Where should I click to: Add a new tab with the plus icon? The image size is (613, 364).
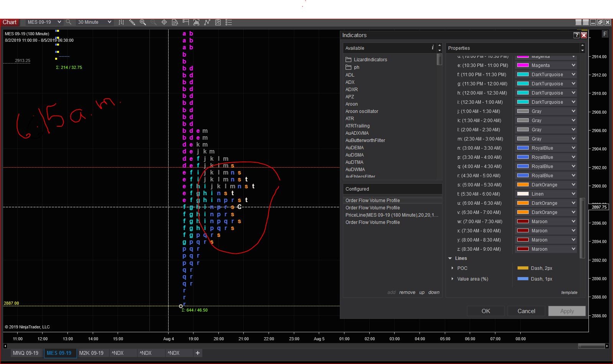coord(198,353)
